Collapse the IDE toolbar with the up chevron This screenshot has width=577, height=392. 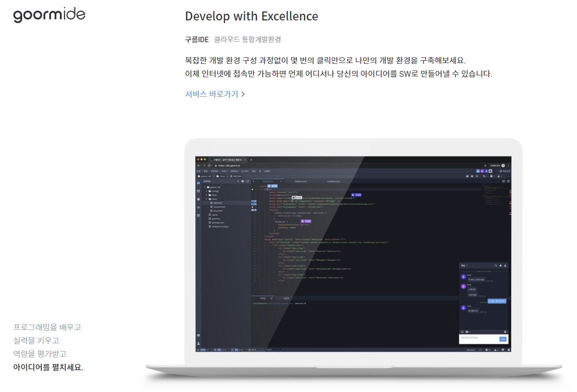(508, 176)
